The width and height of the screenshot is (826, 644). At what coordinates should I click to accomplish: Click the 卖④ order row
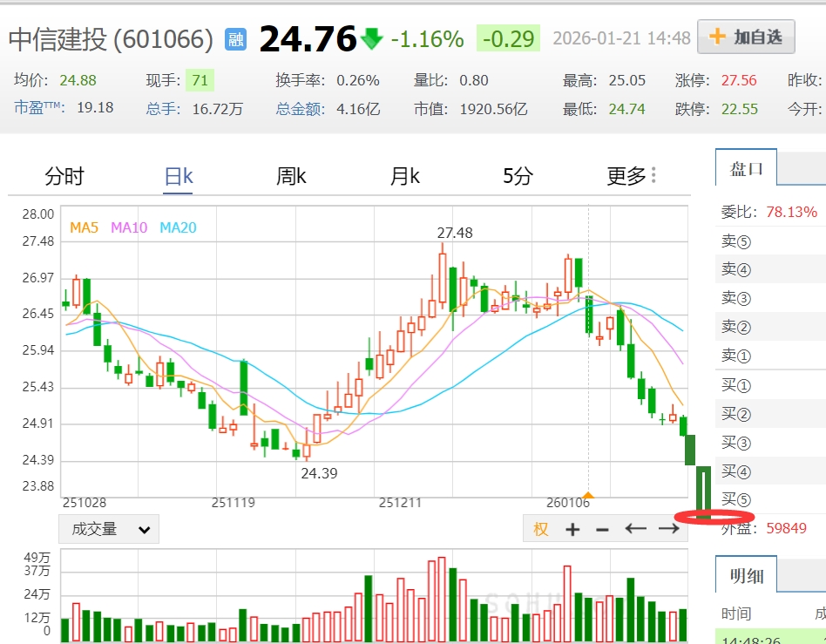coord(771,268)
